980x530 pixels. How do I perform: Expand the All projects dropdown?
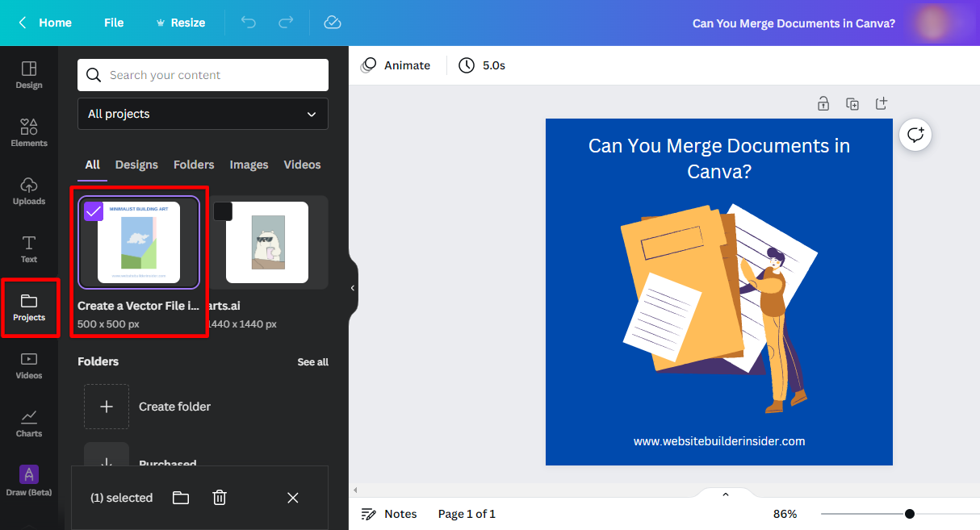click(x=203, y=114)
